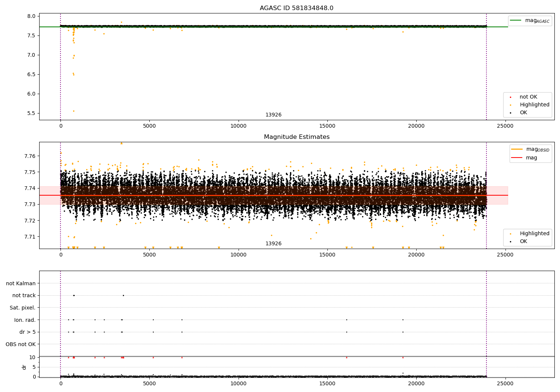The width and height of the screenshot is (560, 392).
Task: Click the 'Magnitude Estimates' subplot title
Action: click(296, 137)
